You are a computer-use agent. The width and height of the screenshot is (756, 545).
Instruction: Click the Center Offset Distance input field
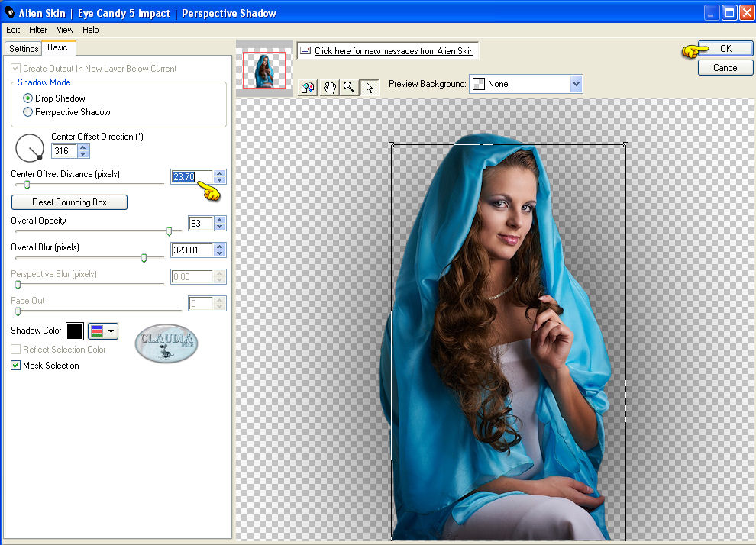(192, 177)
